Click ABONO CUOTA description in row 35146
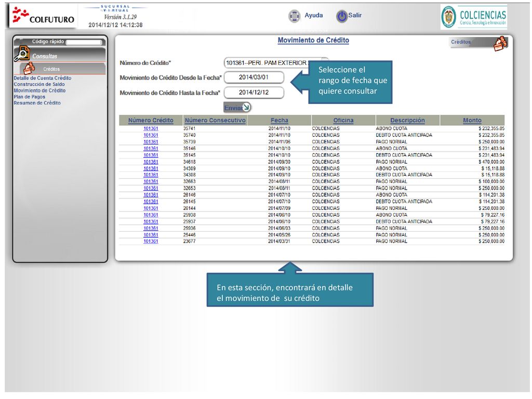 (x=392, y=149)
